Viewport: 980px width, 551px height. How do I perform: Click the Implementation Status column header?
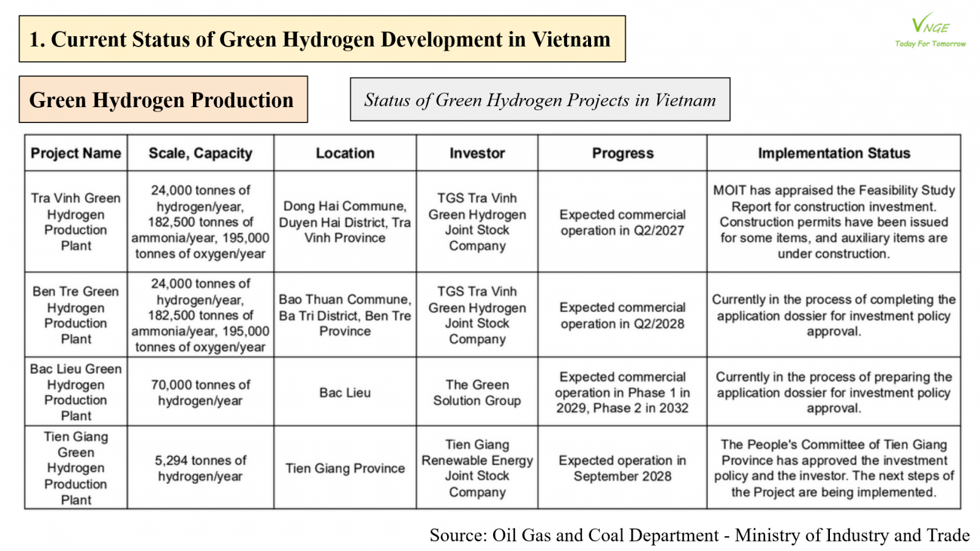pyautogui.click(x=834, y=153)
